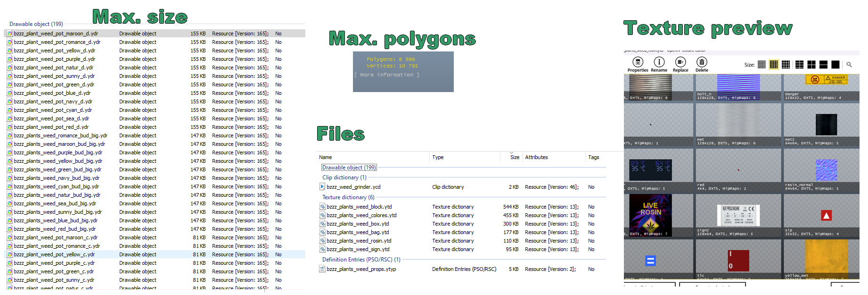Select bzzz_weed_grinder.ycd file icon
This screenshot has height=295, width=868.
[x=322, y=187]
